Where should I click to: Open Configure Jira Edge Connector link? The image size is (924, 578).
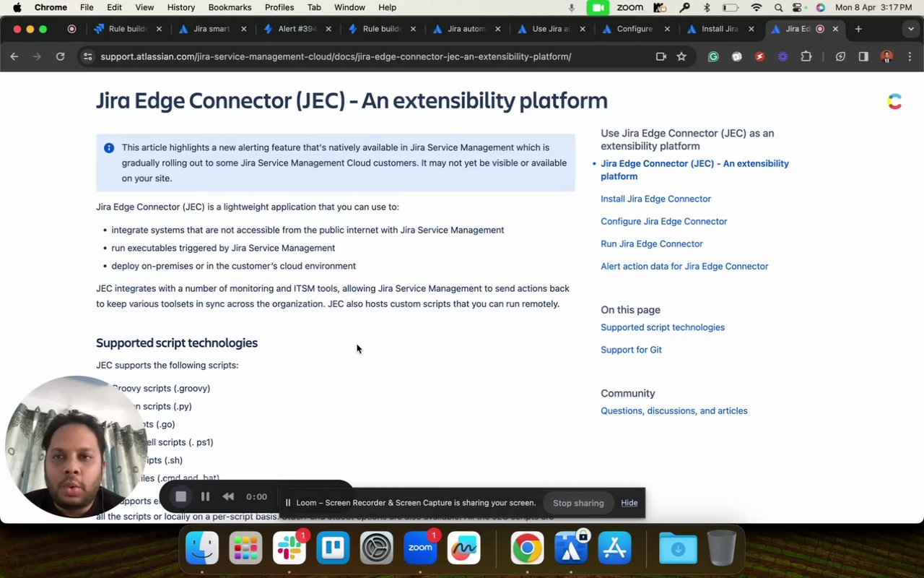point(663,221)
